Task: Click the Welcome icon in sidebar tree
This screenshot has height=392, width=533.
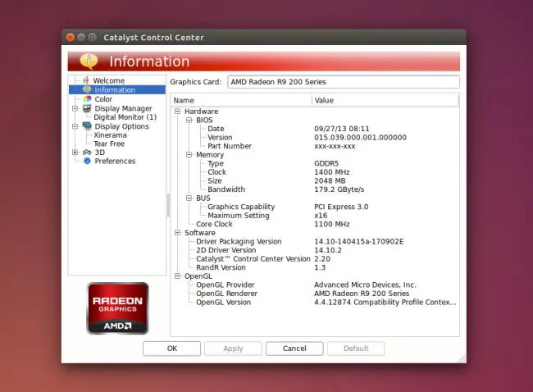Action: pyautogui.click(x=86, y=80)
